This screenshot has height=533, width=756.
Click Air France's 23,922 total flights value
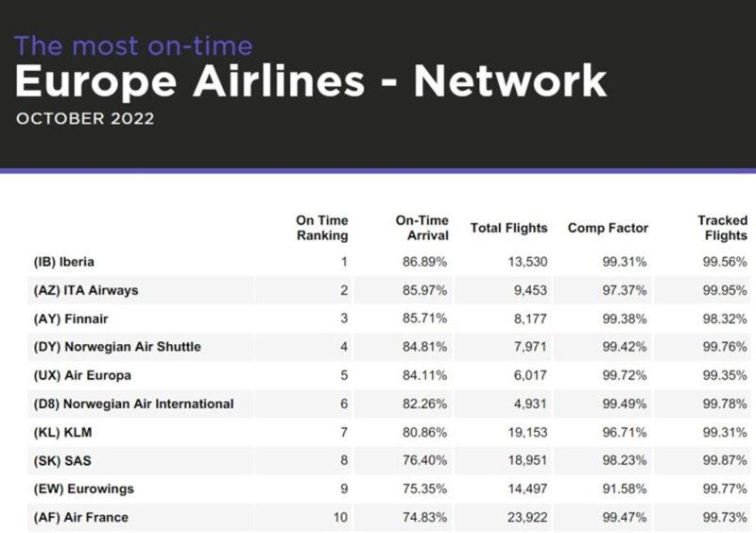coord(527,518)
